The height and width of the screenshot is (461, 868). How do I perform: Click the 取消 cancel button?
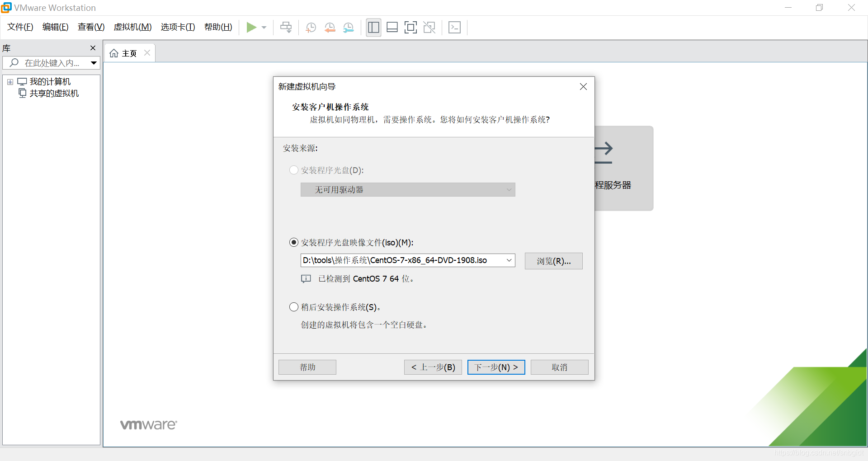[x=560, y=367]
